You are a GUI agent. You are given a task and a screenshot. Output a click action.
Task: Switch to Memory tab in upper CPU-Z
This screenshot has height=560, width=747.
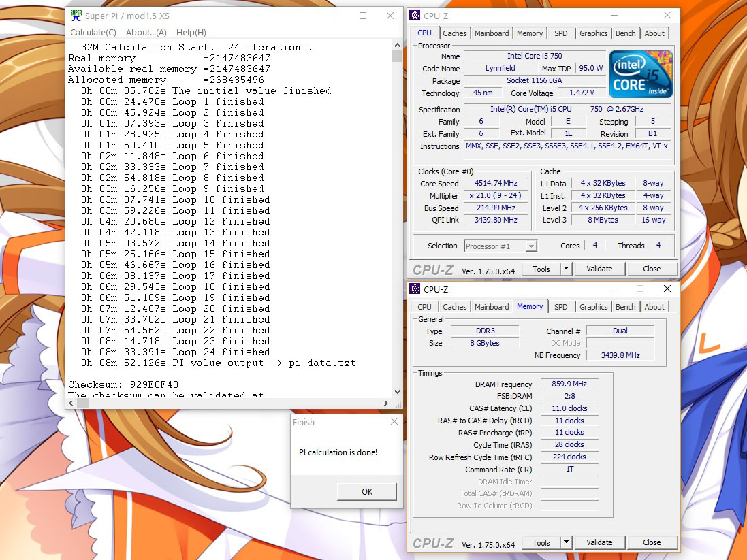coord(530,33)
